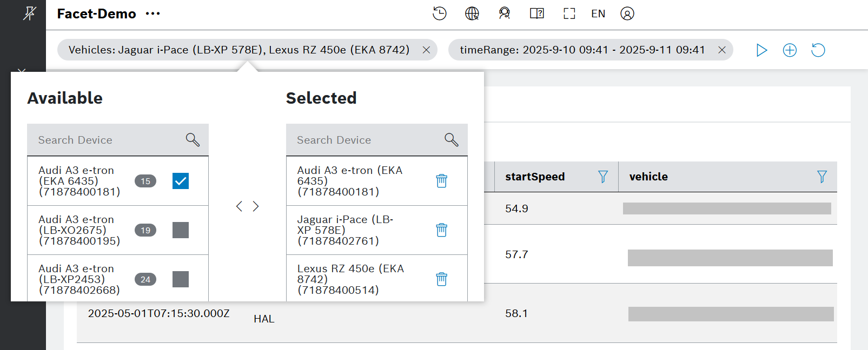
Task: Open the help book icon
Action: [537, 14]
